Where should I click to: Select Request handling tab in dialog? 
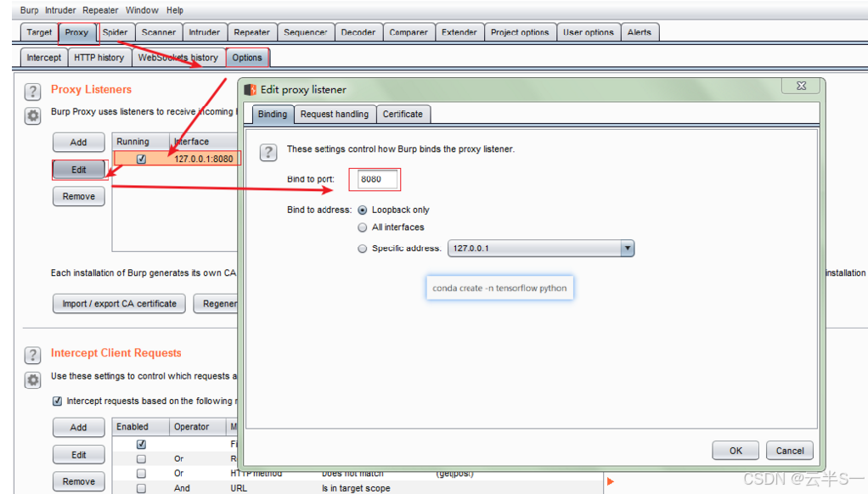click(x=335, y=114)
